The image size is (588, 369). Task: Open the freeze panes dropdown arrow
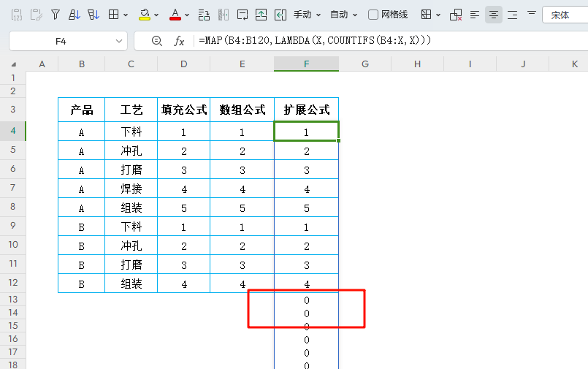click(438, 15)
